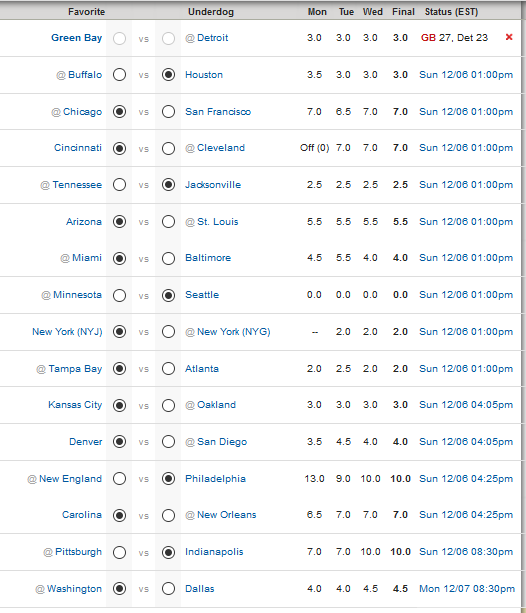The image size is (526, 613).
Task: Select New England favorite radio button
Action: (x=119, y=479)
